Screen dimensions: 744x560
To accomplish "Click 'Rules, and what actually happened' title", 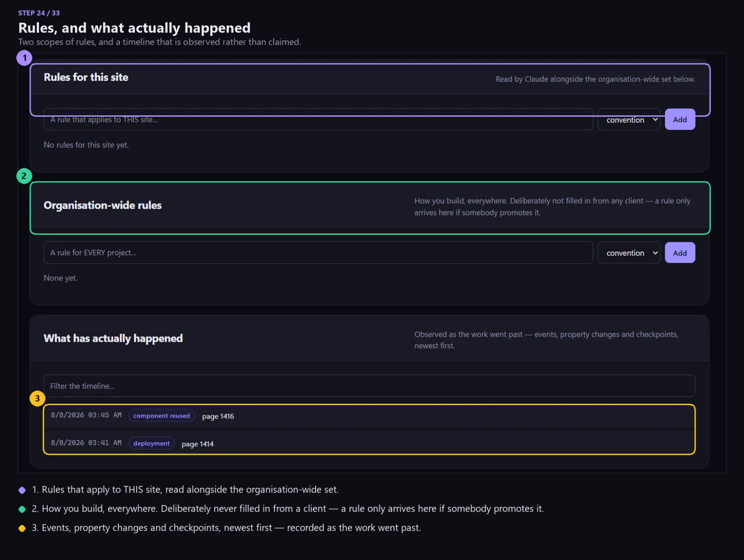I will click(134, 28).
